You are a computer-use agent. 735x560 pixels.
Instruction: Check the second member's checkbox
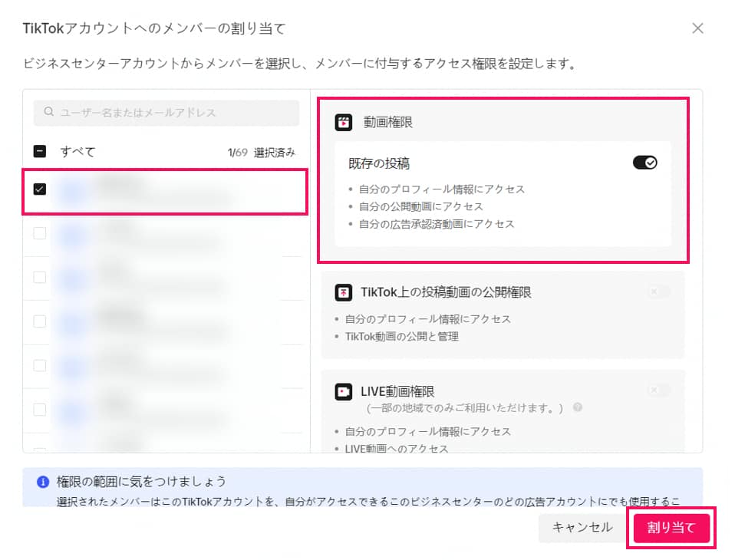40,233
